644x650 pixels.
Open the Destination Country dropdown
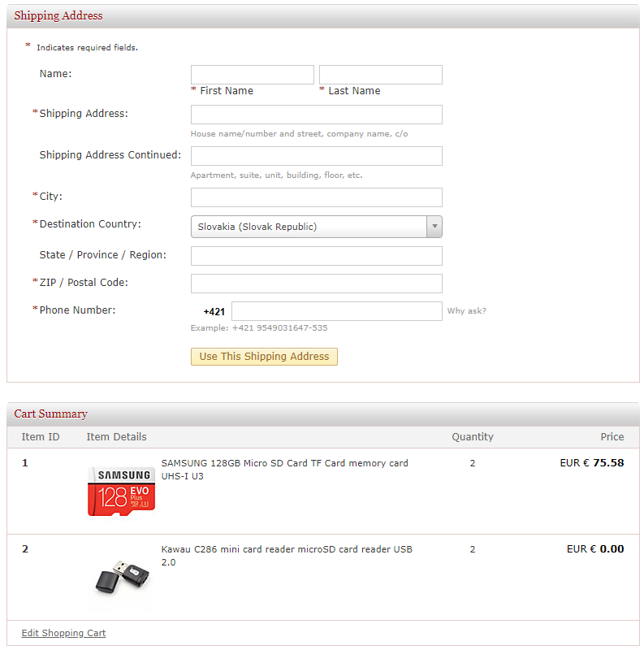309,227
